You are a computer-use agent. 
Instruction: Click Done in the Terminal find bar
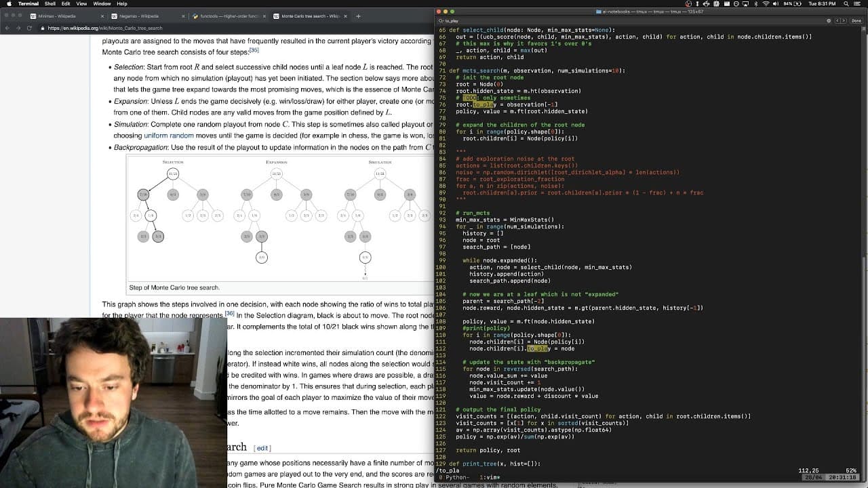(858, 21)
